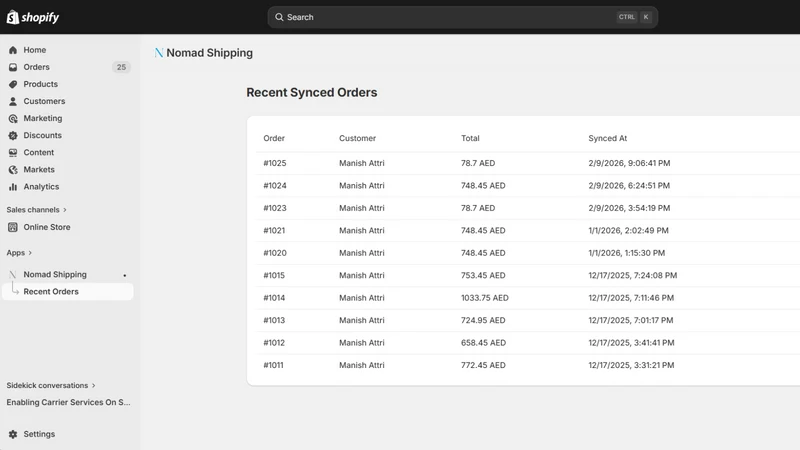
Task: Click the Markets globe icon
Action: click(x=13, y=169)
